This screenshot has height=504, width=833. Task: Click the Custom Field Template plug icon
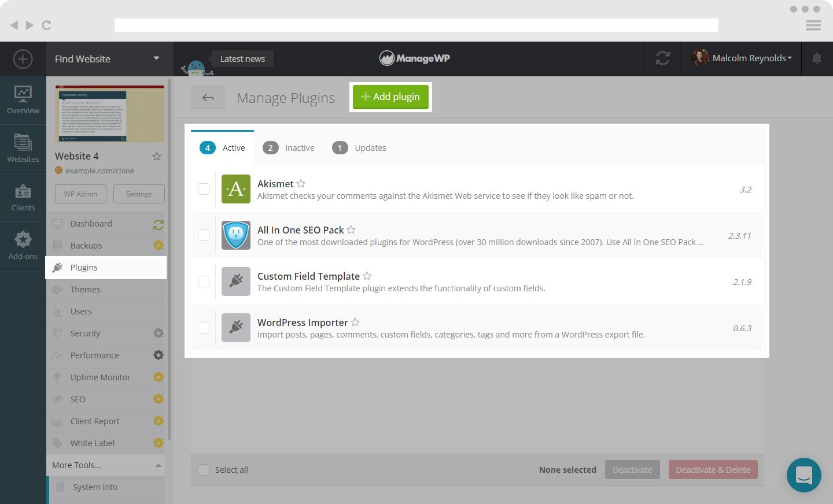[x=236, y=281]
